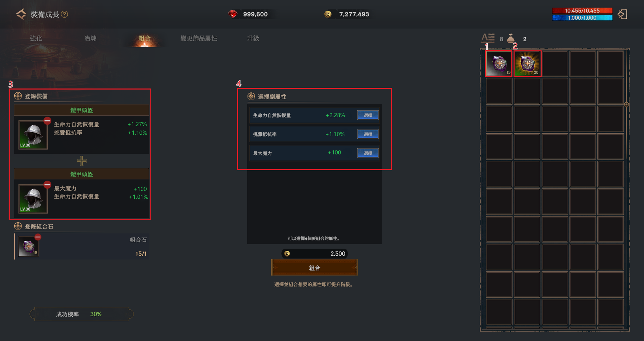
Task: Click the 組合 combine button
Action: click(x=315, y=268)
